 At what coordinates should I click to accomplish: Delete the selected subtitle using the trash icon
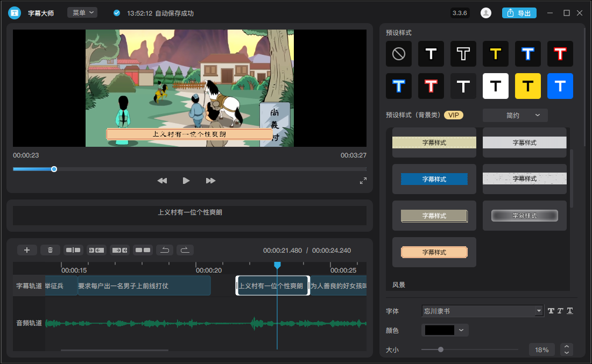50,250
